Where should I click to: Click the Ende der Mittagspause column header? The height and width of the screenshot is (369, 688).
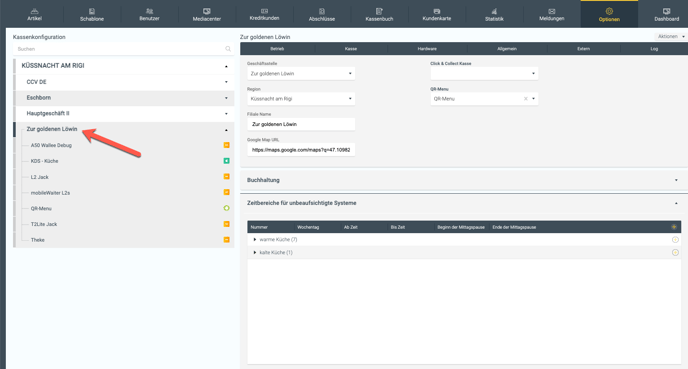click(514, 227)
